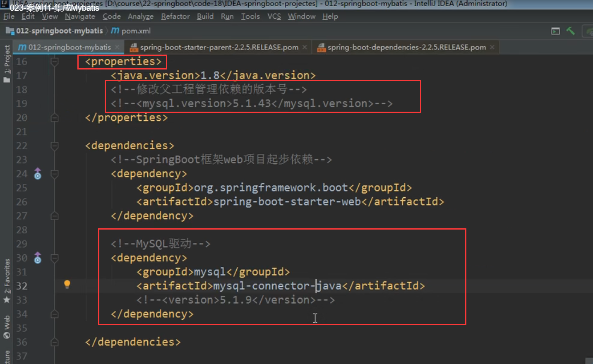The height and width of the screenshot is (364, 593).
Task: Open the Web tool window
Action: click(x=7, y=328)
